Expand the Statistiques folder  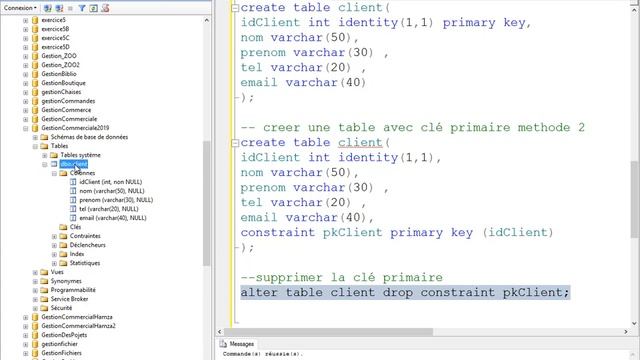pyautogui.click(x=54, y=263)
